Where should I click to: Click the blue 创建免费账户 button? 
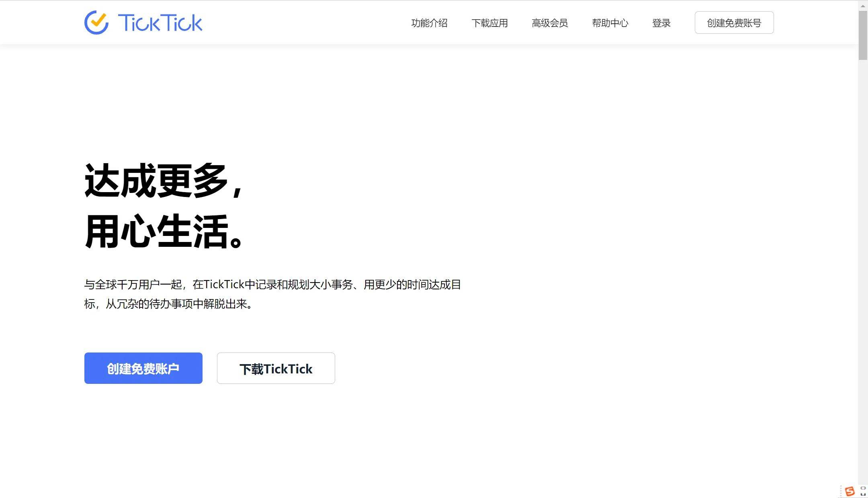click(x=143, y=368)
